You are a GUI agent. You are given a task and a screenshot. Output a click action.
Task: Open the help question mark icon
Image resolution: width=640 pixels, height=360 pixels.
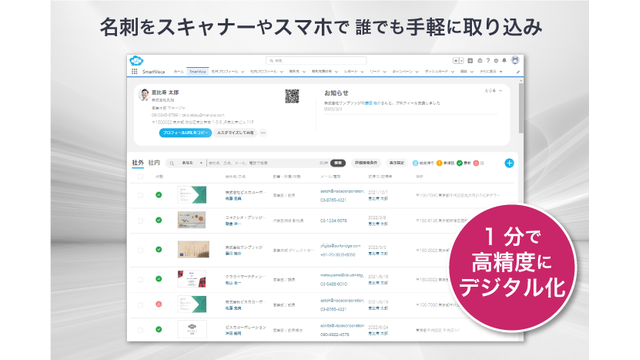[488, 60]
